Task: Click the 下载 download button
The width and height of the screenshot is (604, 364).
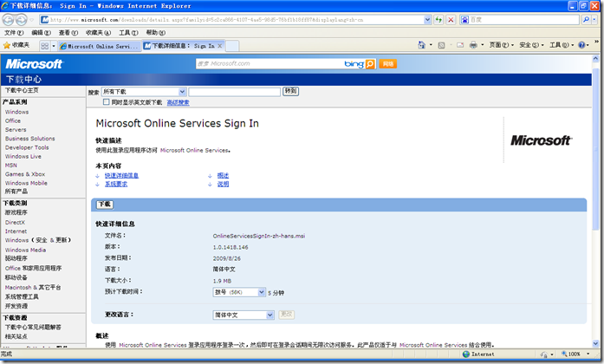Action: coord(104,205)
